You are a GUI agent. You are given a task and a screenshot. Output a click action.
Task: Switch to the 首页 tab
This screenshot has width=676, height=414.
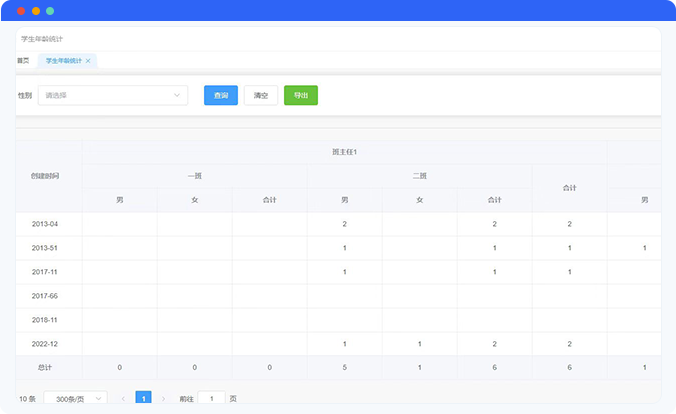point(23,61)
